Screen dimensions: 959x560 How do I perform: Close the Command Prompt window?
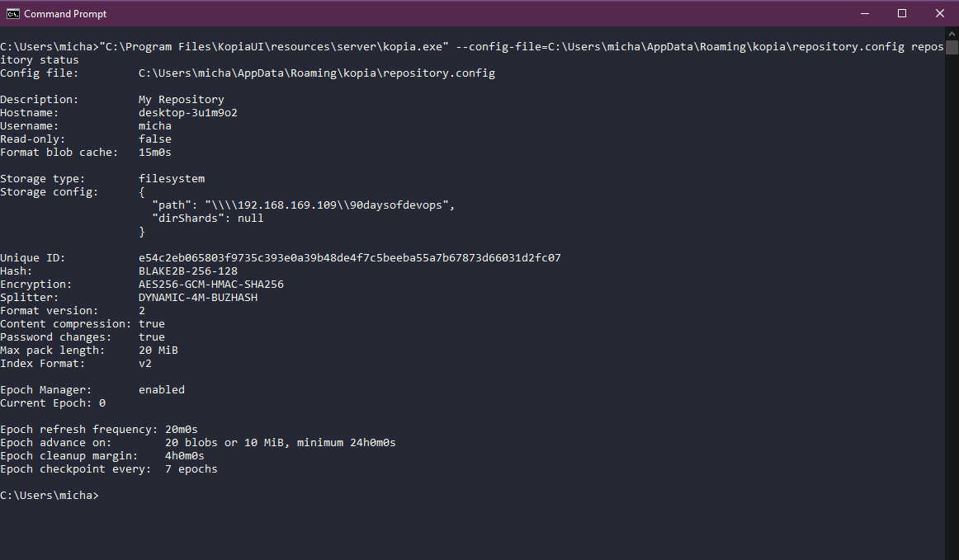(x=940, y=13)
